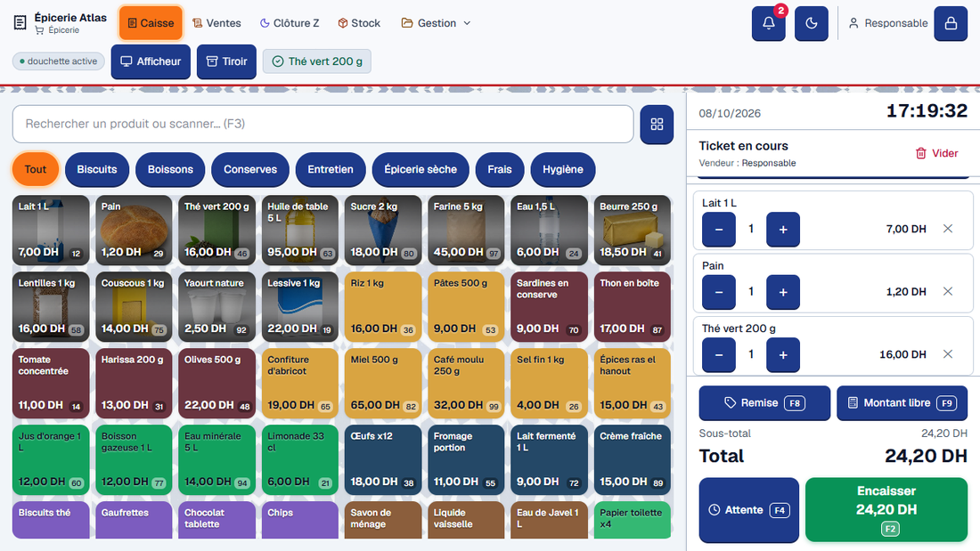Viewport: 980px width, 551px height.
Task: Lock the session with padlock button
Action: [951, 24]
